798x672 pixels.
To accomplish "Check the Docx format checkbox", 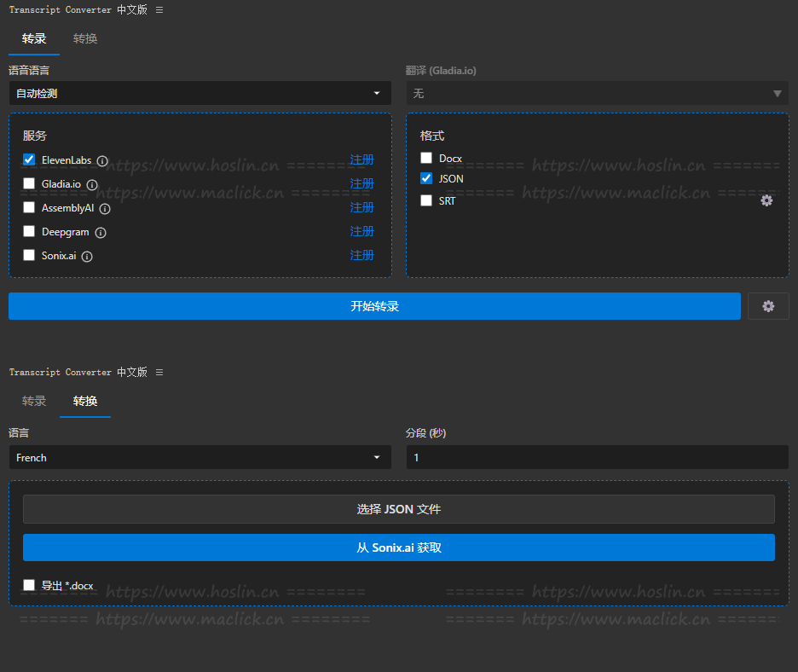I will click(x=426, y=158).
